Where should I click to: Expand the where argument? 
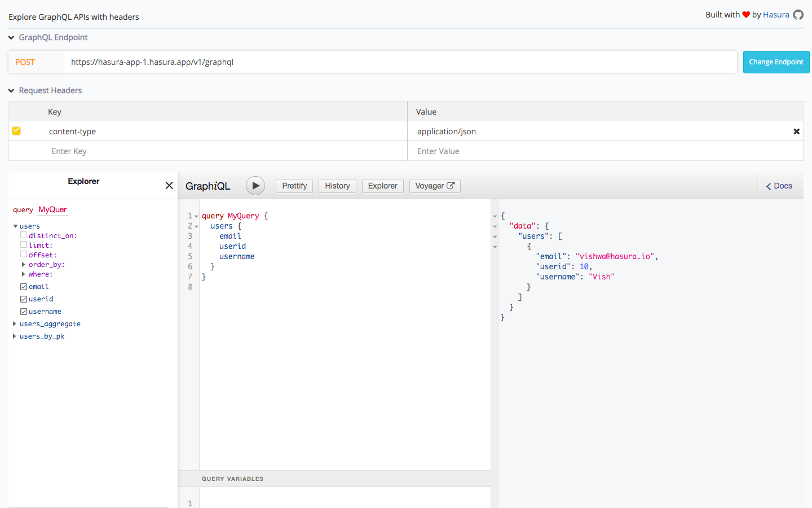coord(23,274)
